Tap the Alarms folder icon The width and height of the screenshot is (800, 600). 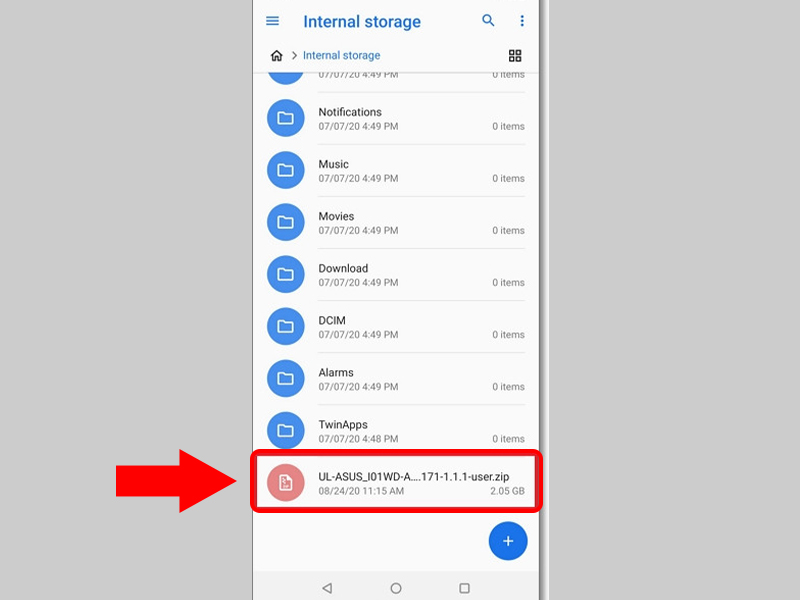click(x=286, y=379)
